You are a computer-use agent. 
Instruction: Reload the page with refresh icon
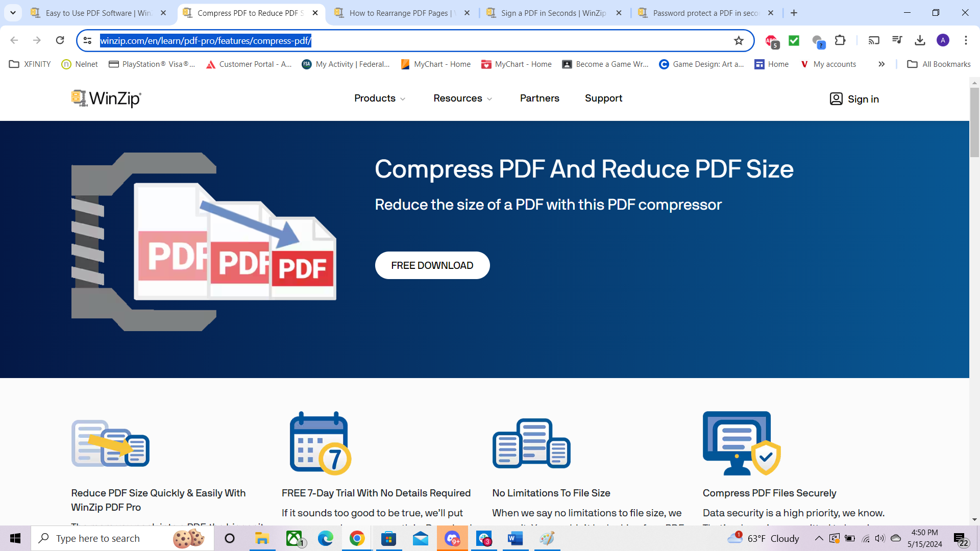[60, 40]
